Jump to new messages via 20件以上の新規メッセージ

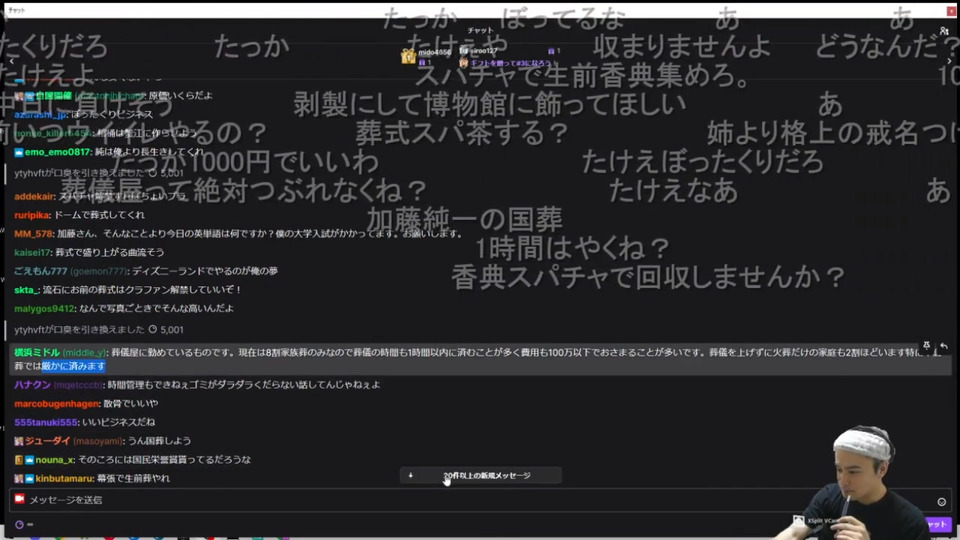pyautogui.click(x=481, y=475)
